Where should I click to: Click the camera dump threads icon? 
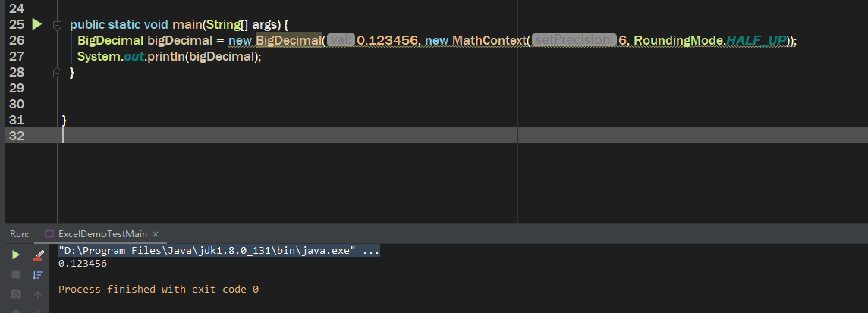(16, 293)
